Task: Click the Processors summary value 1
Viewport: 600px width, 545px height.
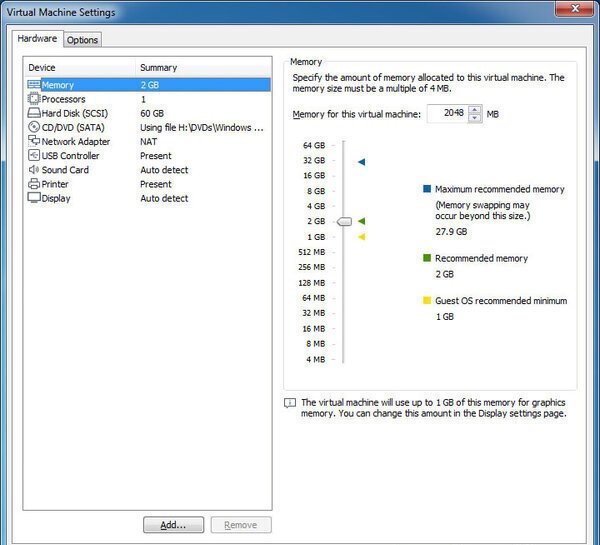Action: pyautogui.click(x=143, y=100)
